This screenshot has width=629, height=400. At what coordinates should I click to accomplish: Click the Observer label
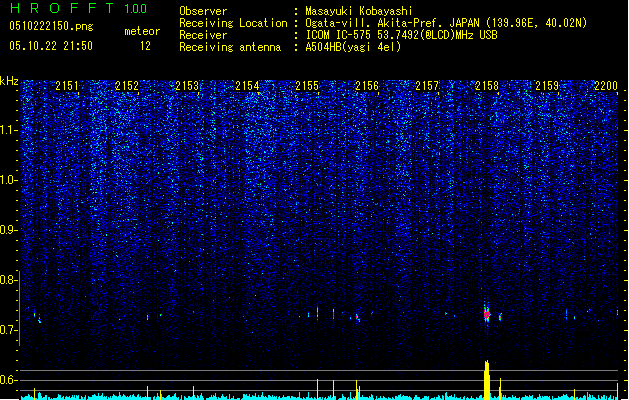203,11
